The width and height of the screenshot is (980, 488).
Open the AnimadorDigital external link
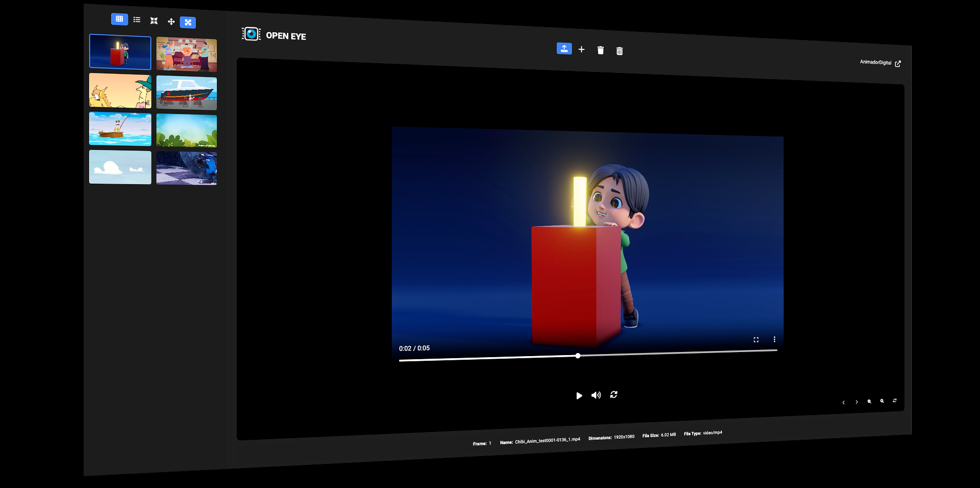pos(880,63)
